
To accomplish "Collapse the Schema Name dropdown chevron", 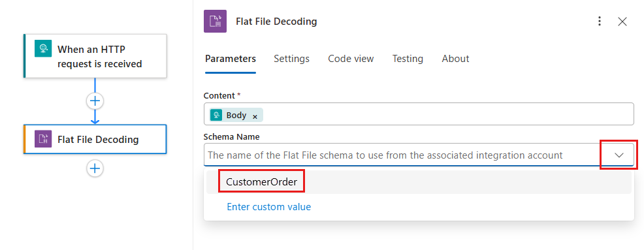I will pos(619,155).
